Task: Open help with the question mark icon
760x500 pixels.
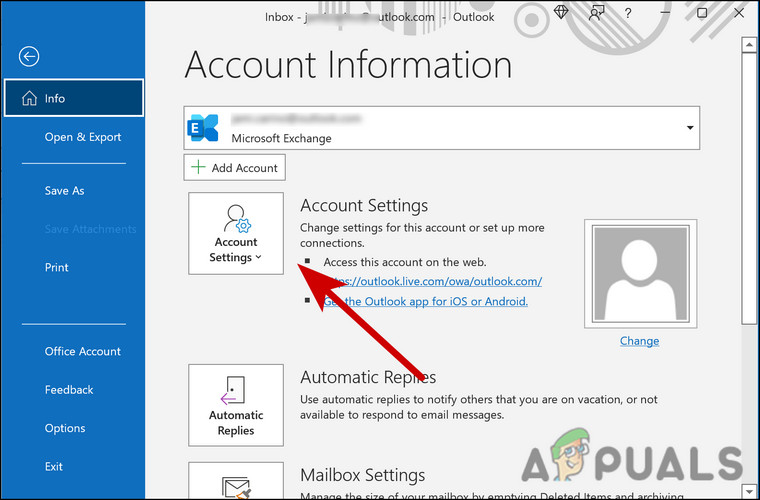Action: (x=628, y=14)
